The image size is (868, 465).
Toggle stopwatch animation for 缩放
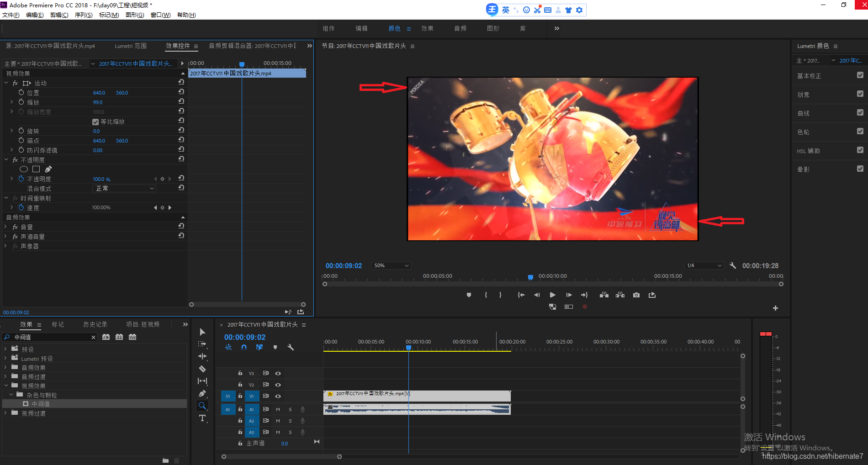click(21, 102)
